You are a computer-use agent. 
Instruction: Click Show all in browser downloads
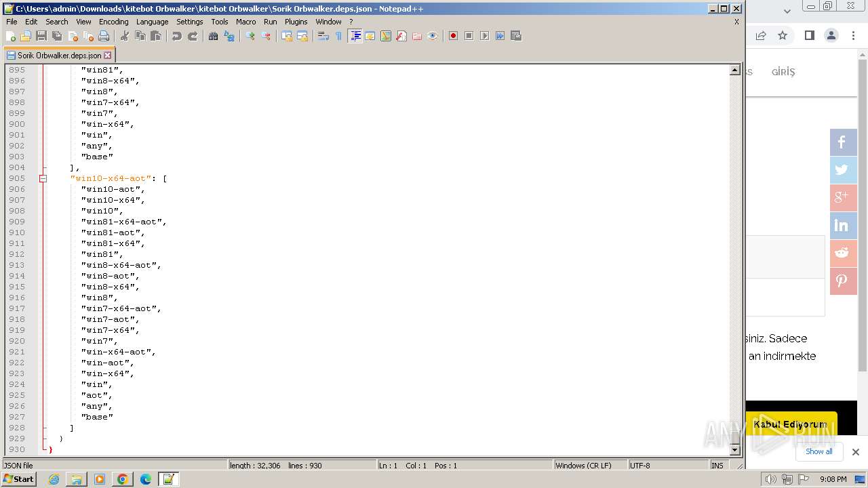[818, 451]
